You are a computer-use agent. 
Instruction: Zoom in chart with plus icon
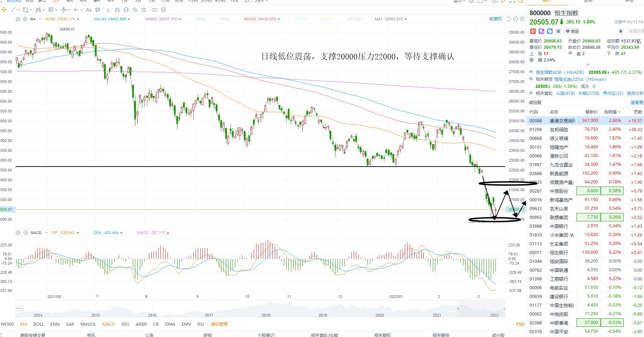click(522, 19)
